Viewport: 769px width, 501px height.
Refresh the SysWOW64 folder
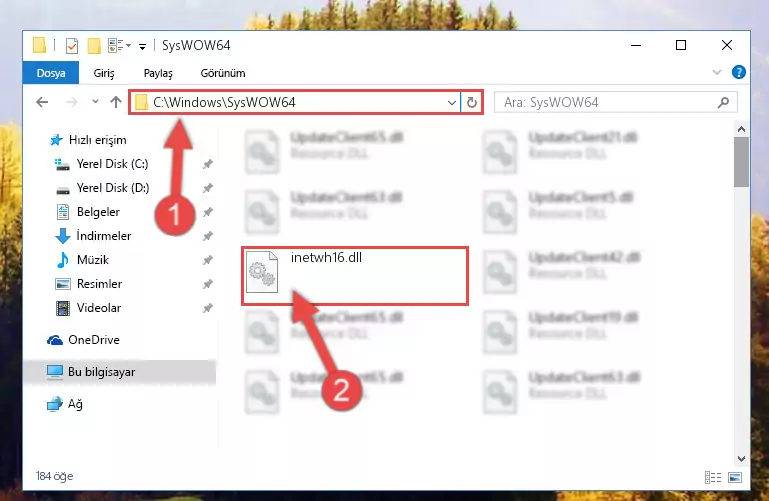(x=472, y=102)
